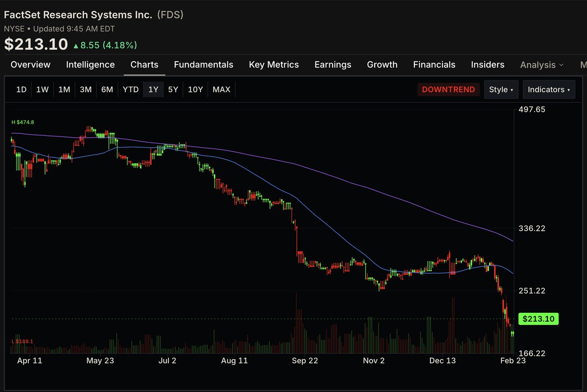Open the Fundamentals tab
Image resolution: width=587 pixels, height=392 pixels.
(x=203, y=65)
